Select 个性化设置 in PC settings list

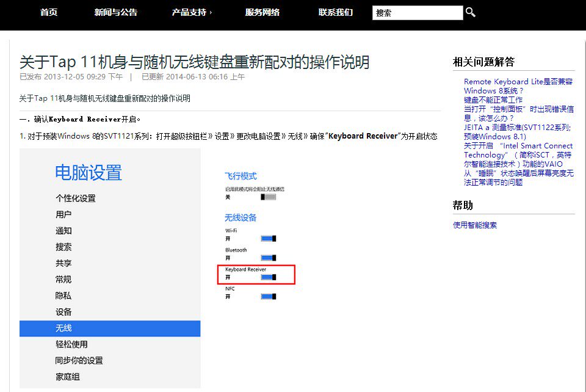point(76,198)
